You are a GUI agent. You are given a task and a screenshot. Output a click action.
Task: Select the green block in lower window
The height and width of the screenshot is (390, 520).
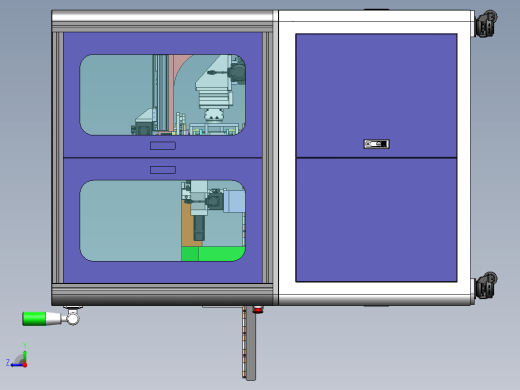(213, 254)
